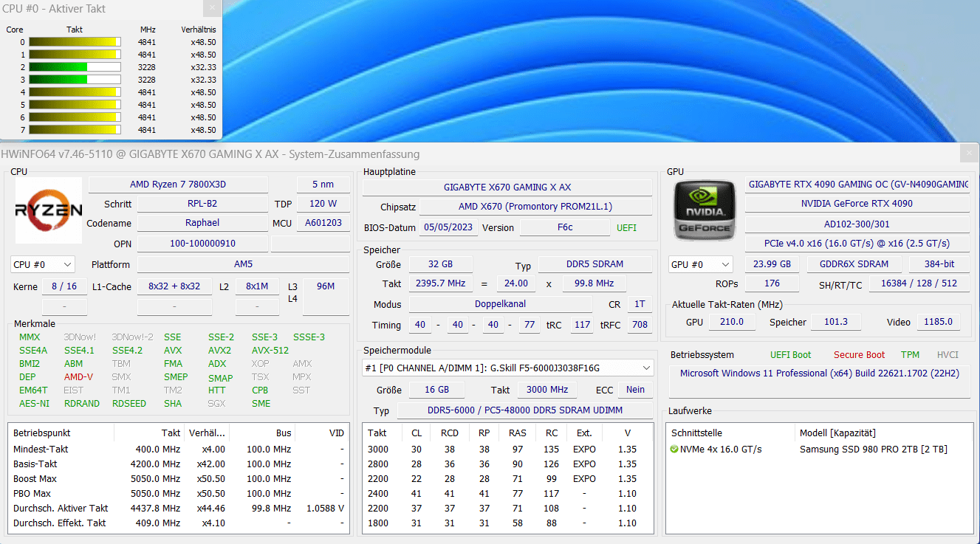The height and width of the screenshot is (544, 980).
Task: Click the Basis-Takt row in Betriebspunkt table
Action: point(179,464)
